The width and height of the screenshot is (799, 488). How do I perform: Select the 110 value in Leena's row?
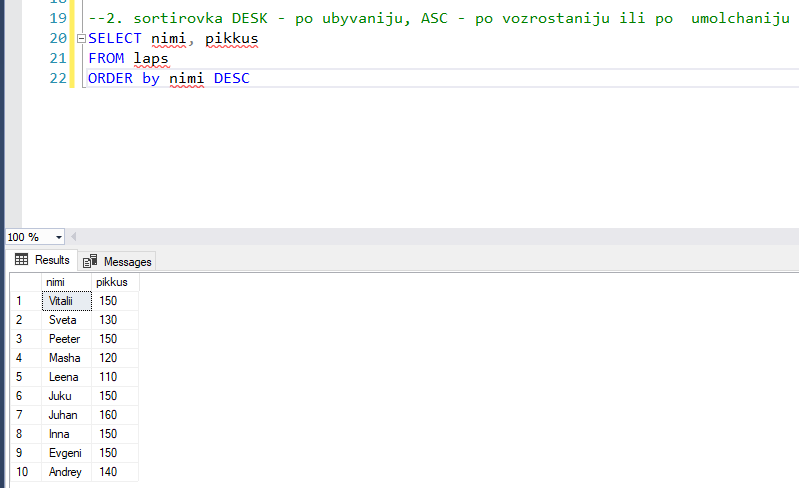pos(115,377)
